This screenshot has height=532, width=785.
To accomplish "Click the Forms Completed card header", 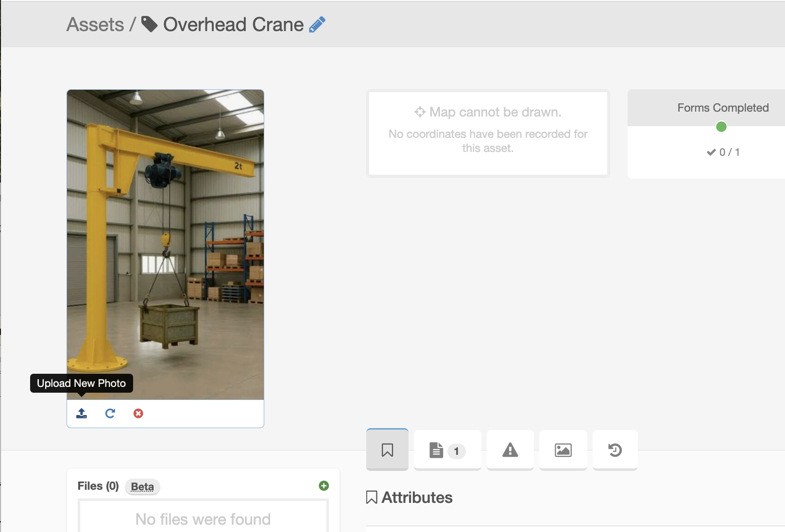I will click(723, 108).
